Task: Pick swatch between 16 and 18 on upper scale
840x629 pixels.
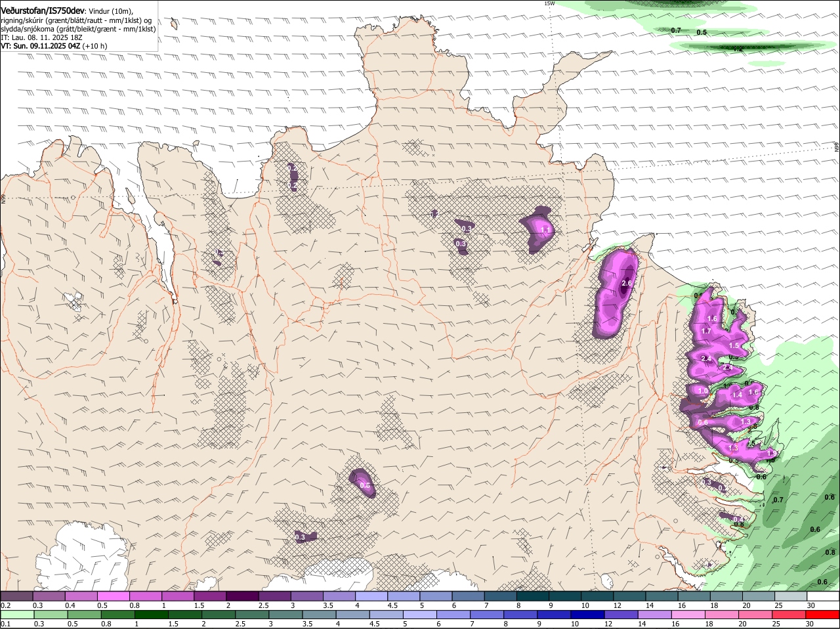Action: click(694, 596)
